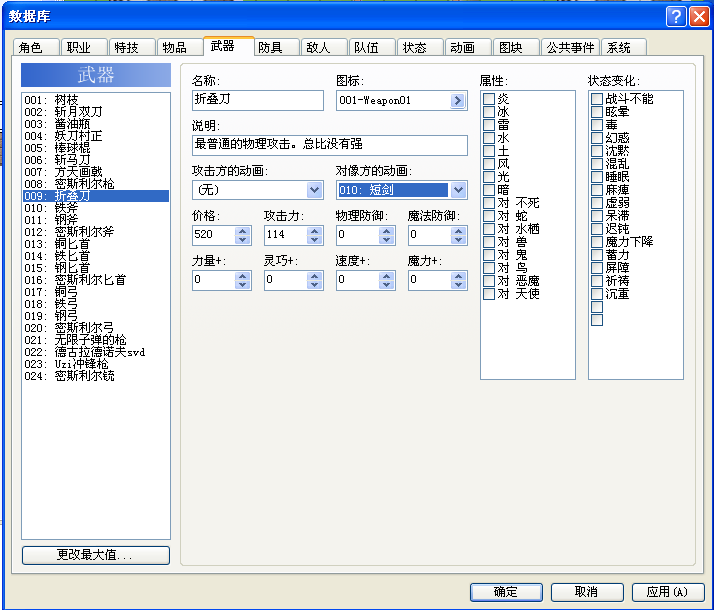Open the 公共事件 tab

570,47
